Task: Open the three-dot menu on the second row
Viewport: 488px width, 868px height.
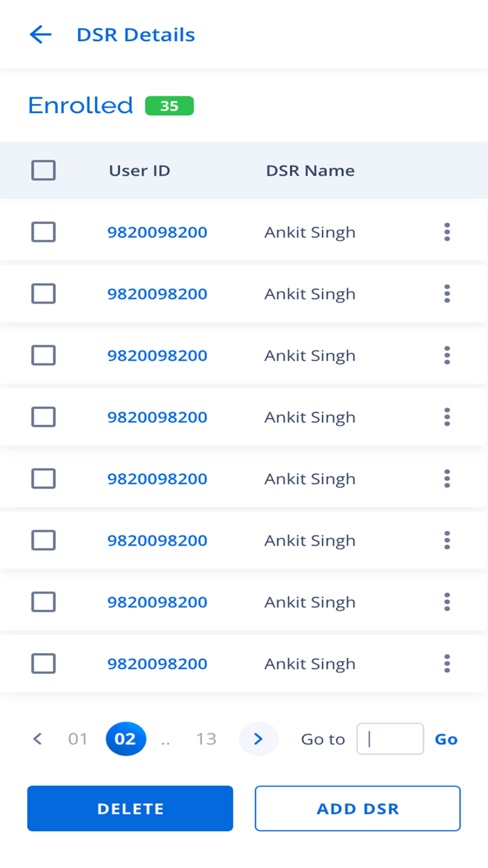Action: (447, 294)
